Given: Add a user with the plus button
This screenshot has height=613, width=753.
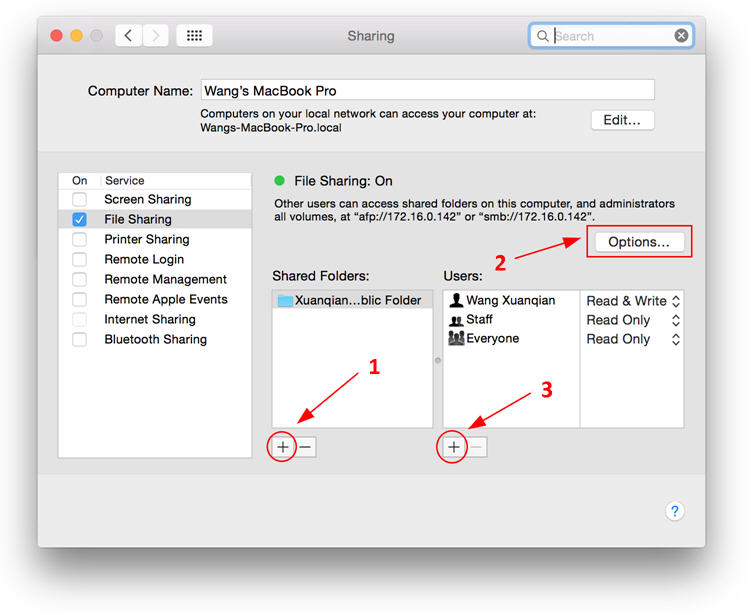Looking at the screenshot, I should (x=454, y=447).
